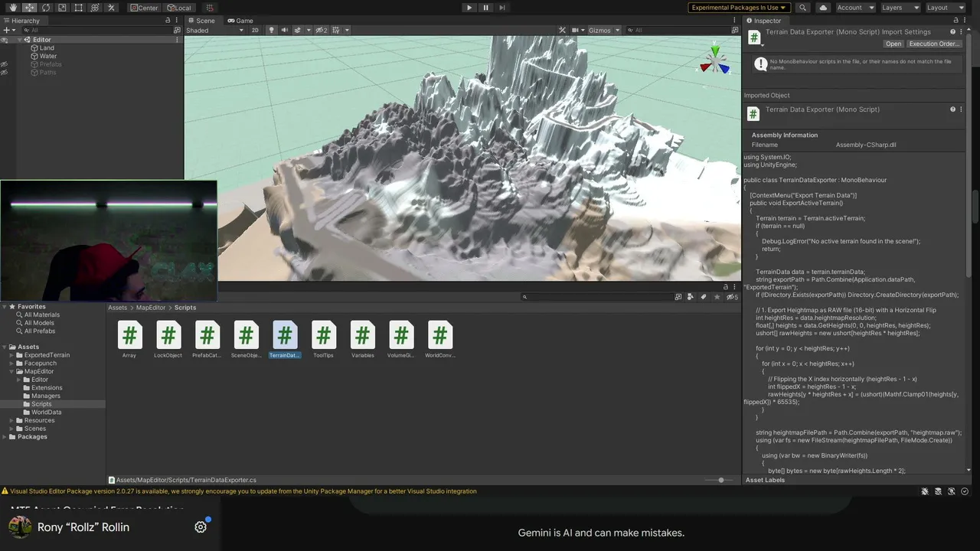Select the Move tool
The image size is (980, 551).
point(29,8)
